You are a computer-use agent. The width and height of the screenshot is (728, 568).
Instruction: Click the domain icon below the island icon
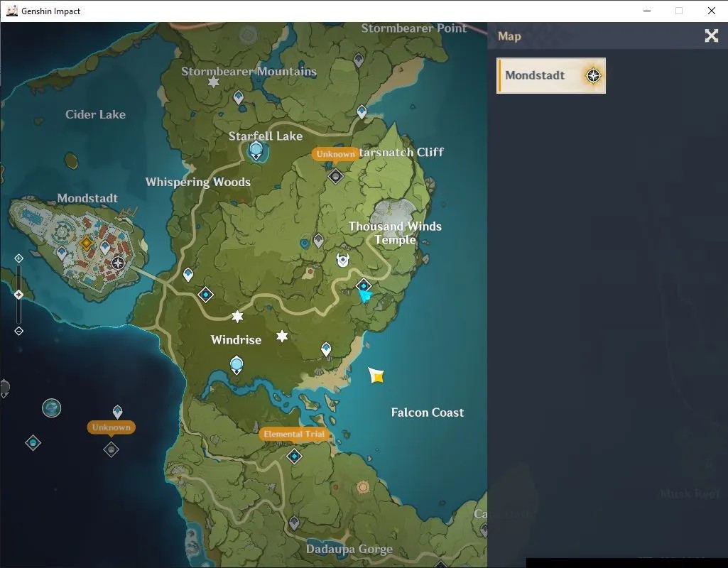coord(33,443)
